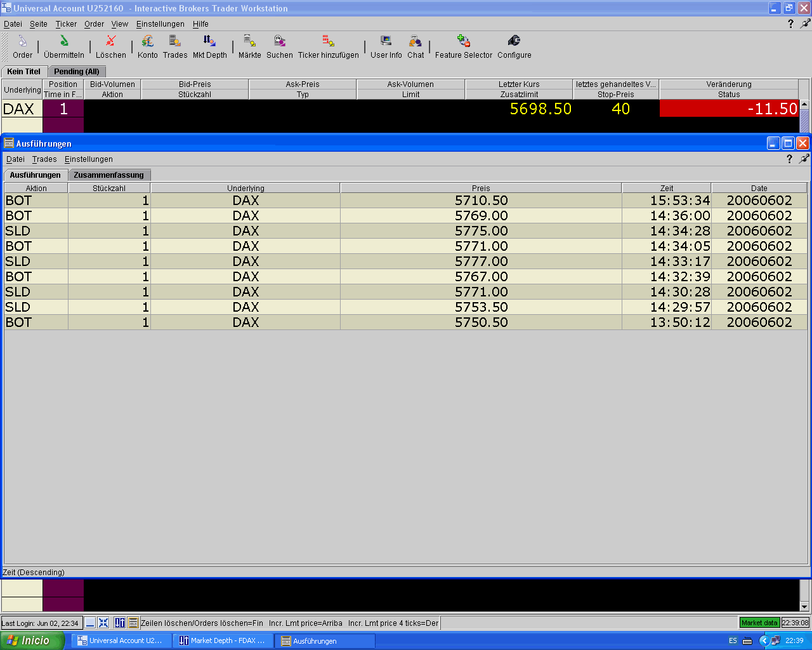This screenshot has height=650, width=812.
Task: Open the View menu
Action: click(x=120, y=23)
